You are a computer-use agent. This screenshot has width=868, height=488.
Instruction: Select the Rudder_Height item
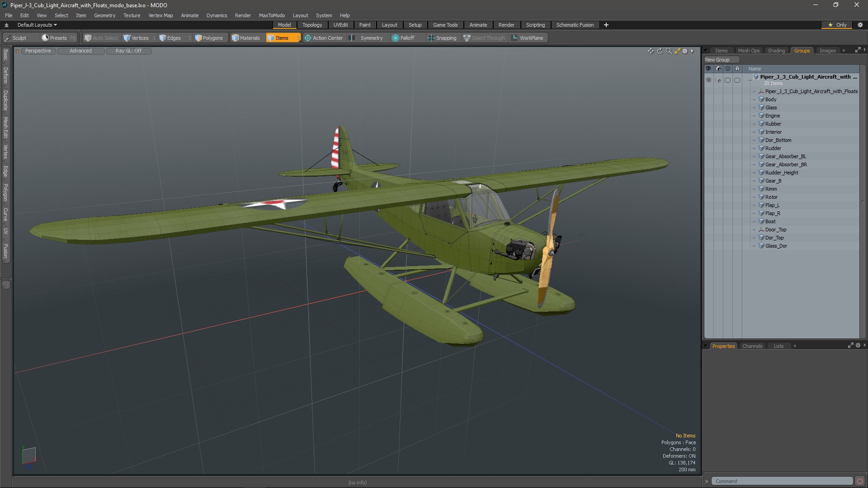tap(782, 173)
